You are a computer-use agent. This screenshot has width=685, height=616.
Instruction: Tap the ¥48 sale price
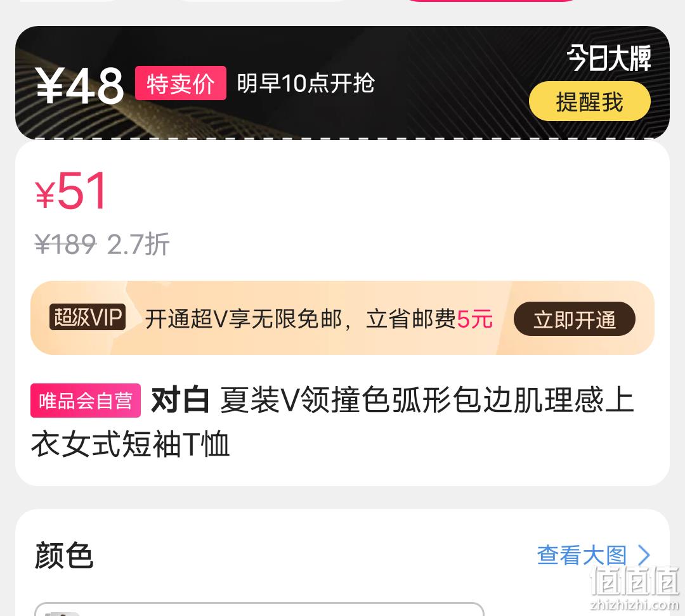pyautogui.click(x=79, y=86)
